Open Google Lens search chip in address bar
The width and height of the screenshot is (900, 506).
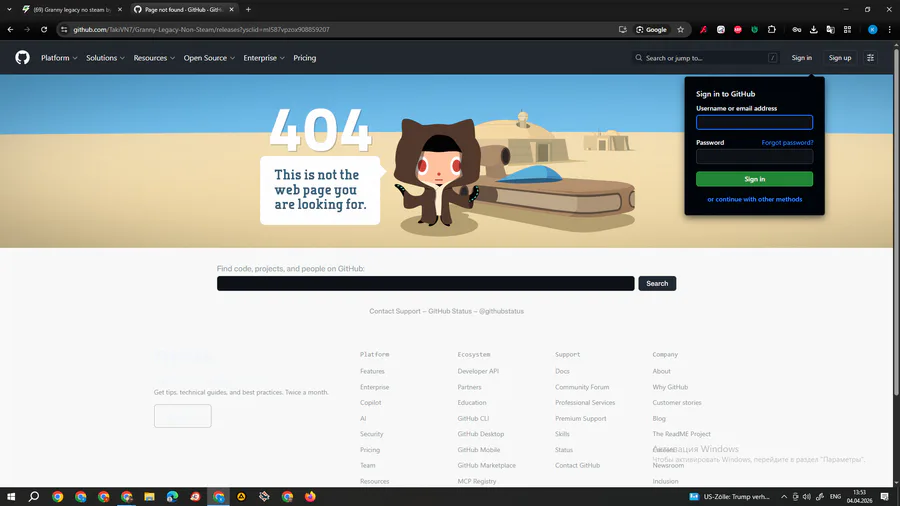pos(651,29)
